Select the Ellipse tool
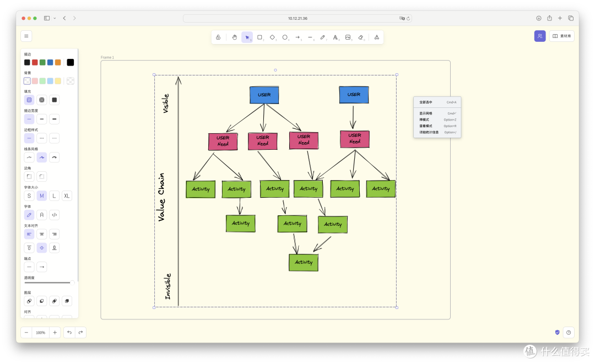This screenshot has width=595, height=364. [x=285, y=37]
